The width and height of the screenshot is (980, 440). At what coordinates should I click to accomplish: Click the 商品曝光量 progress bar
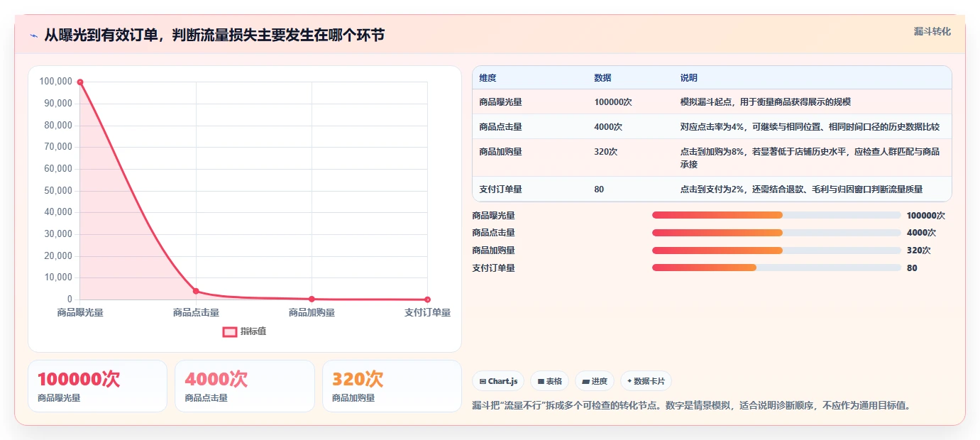point(776,215)
